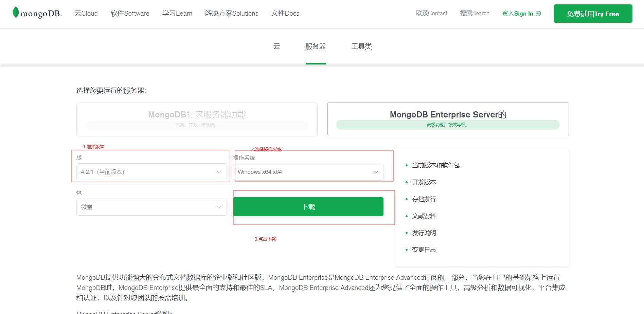Open the 开发版本 link
The image size is (644, 314).
point(424,182)
